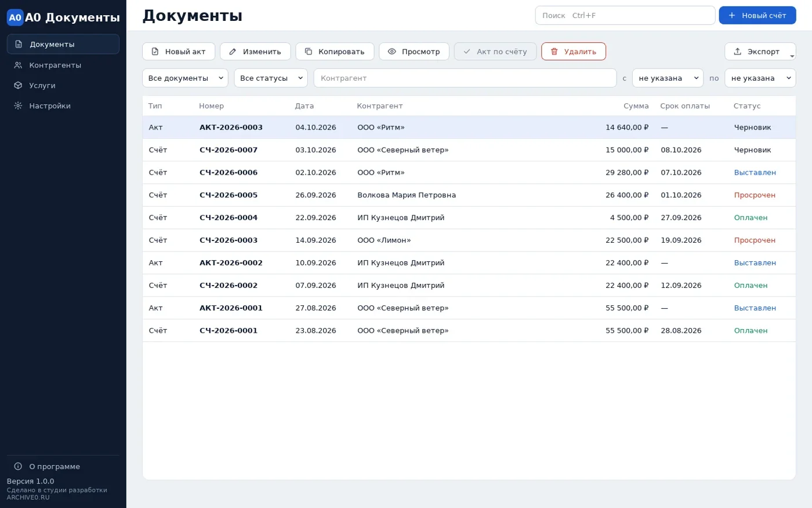Click the document icon in Новый акт button
The width and height of the screenshot is (812, 508).
coord(155,52)
